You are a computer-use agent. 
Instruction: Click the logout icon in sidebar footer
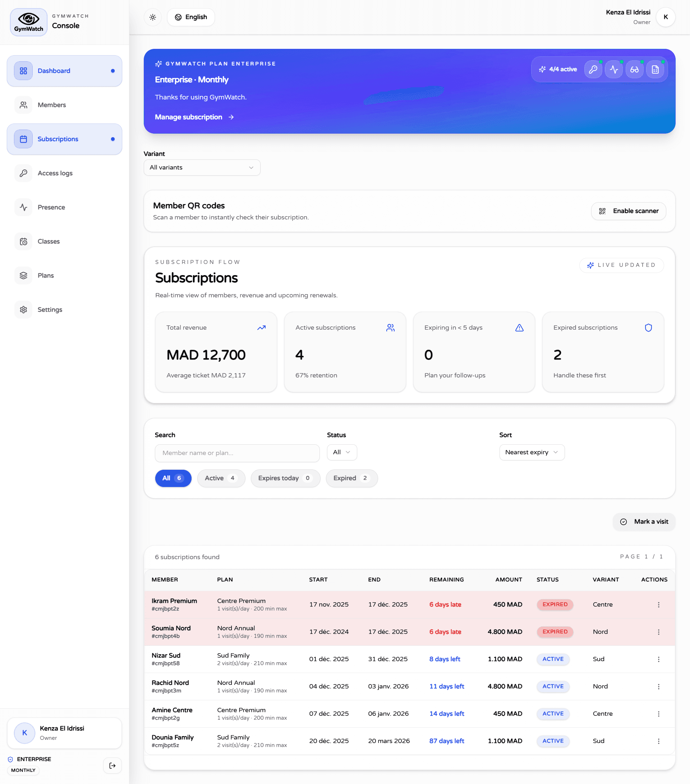pos(112,766)
